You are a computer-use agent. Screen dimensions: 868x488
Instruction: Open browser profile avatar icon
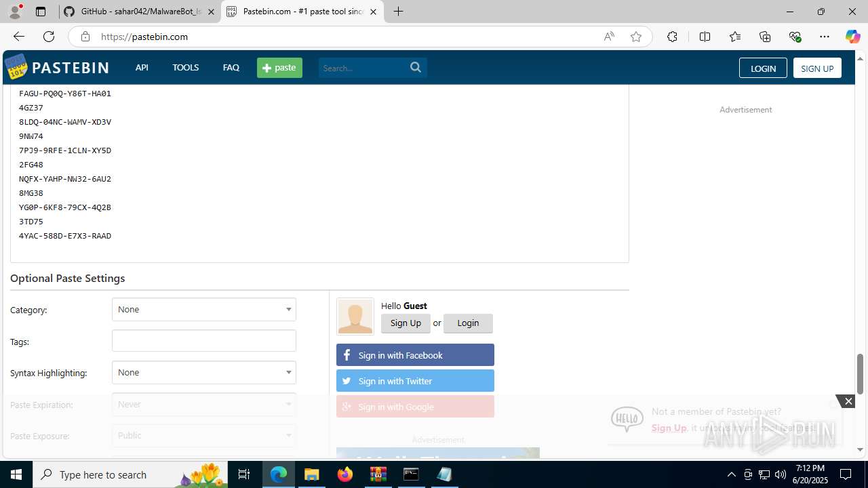(15, 12)
